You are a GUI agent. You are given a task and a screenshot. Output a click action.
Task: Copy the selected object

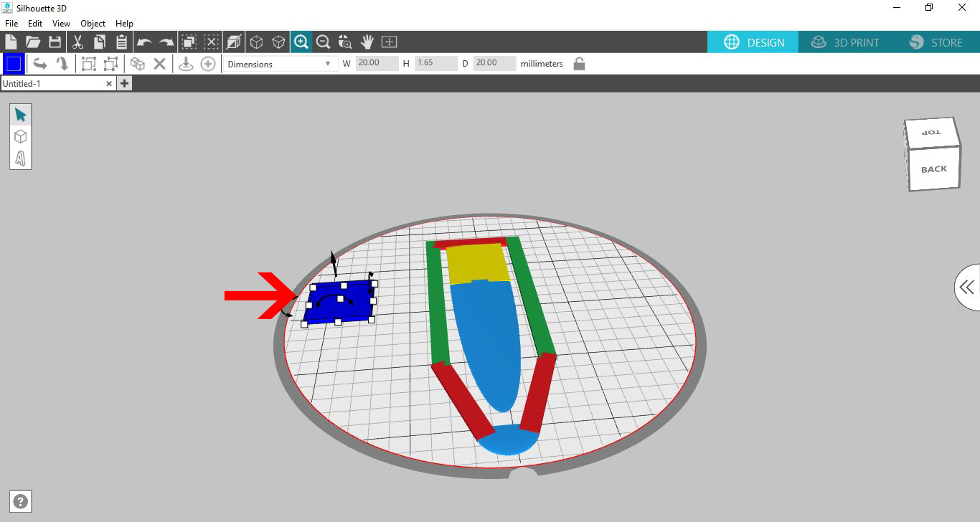click(100, 42)
